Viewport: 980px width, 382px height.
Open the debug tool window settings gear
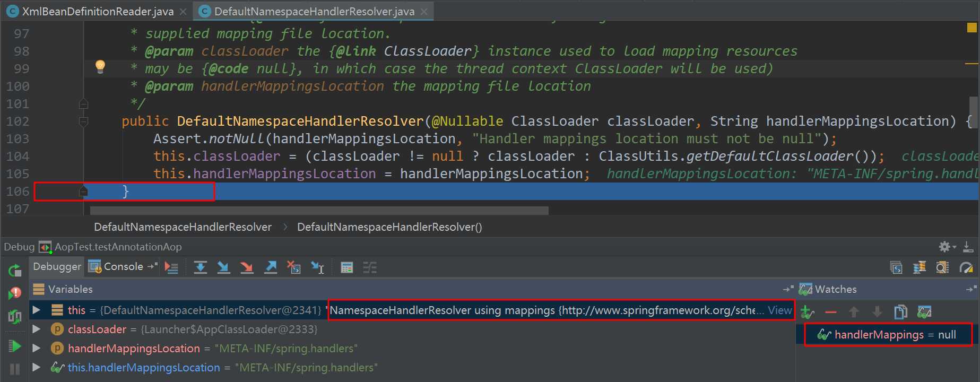pyautogui.click(x=946, y=247)
